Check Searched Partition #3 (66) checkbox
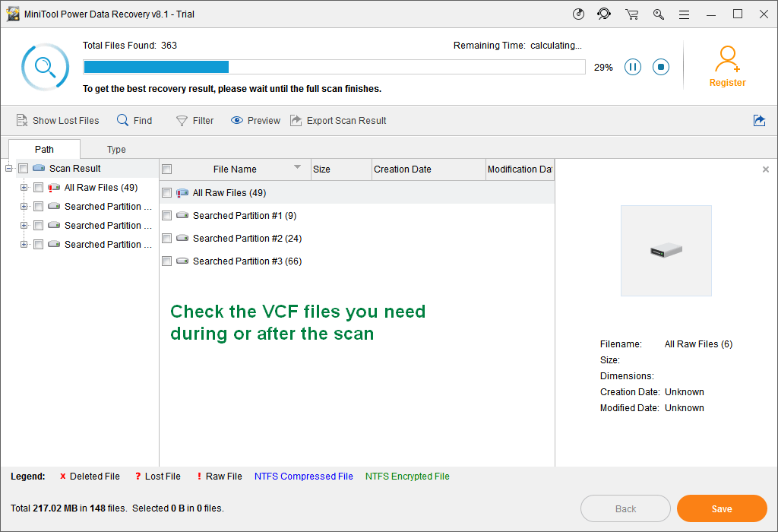 point(166,261)
